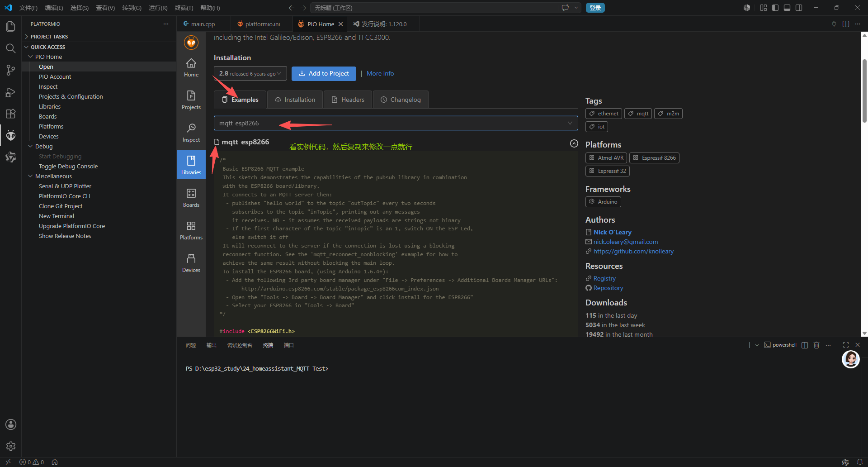Open the More info link
The height and width of the screenshot is (467, 868).
tap(380, 73)
